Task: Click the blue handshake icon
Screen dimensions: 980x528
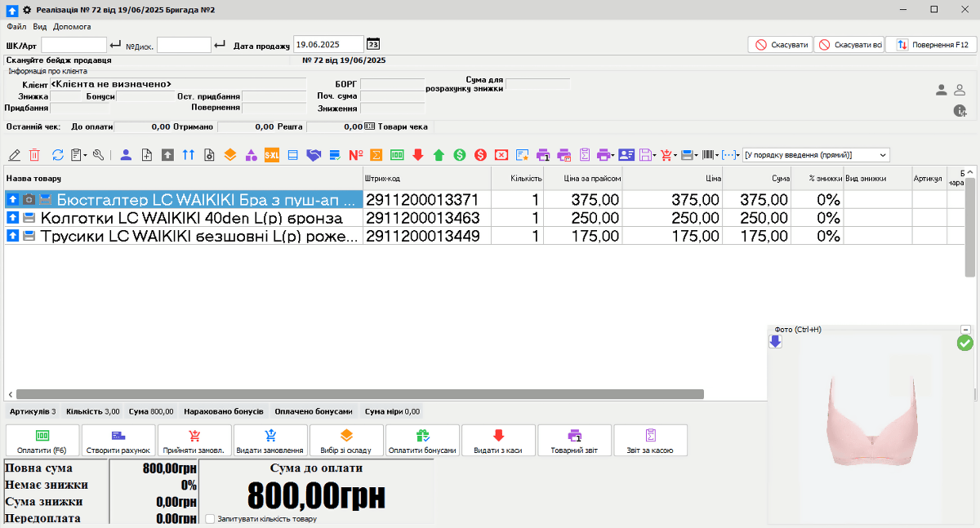Action: [x=314, y=155]
